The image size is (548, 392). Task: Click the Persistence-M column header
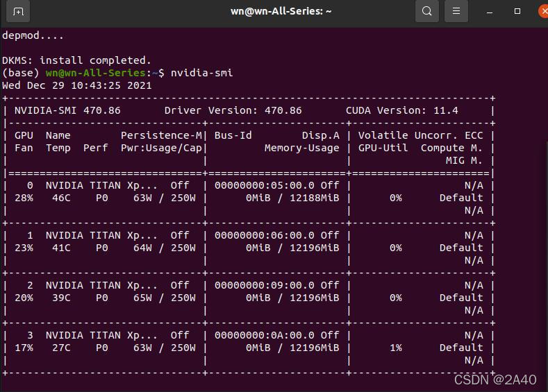[x=161, y=135]
